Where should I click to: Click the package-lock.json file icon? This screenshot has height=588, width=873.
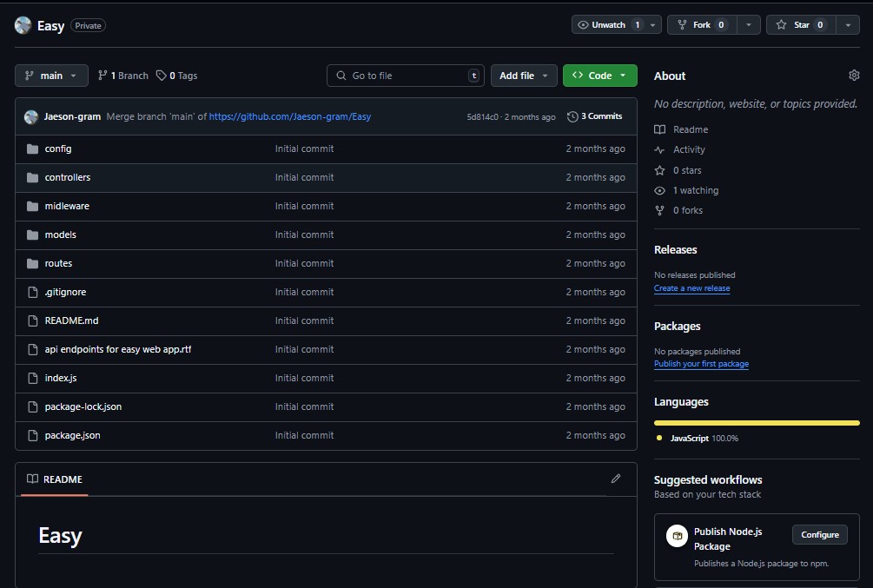33,406
